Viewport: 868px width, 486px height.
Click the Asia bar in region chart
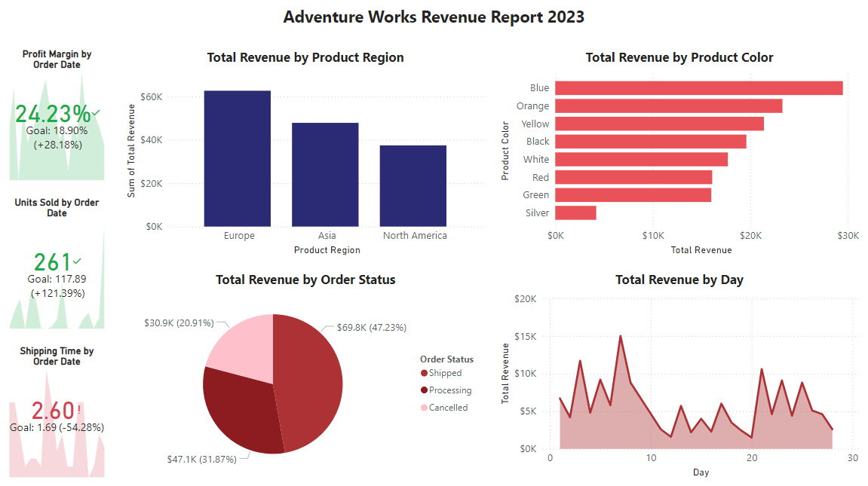[325, 175]
